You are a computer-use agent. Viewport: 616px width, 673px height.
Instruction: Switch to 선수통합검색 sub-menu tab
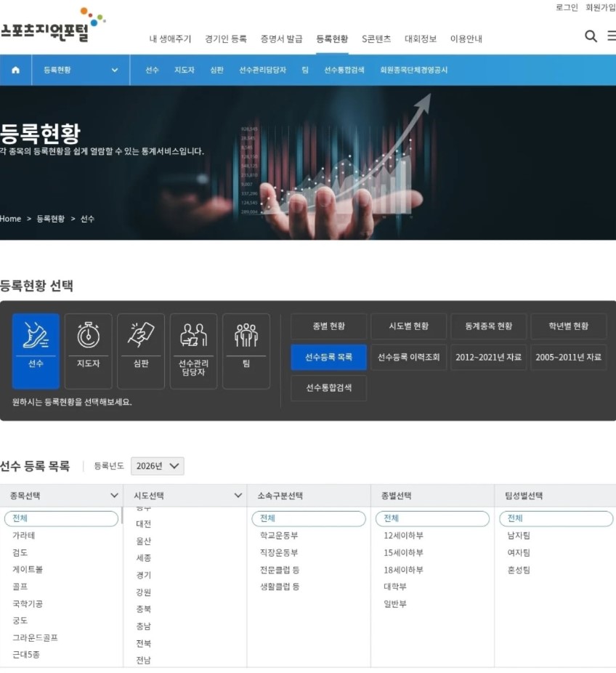pos(344,70)
